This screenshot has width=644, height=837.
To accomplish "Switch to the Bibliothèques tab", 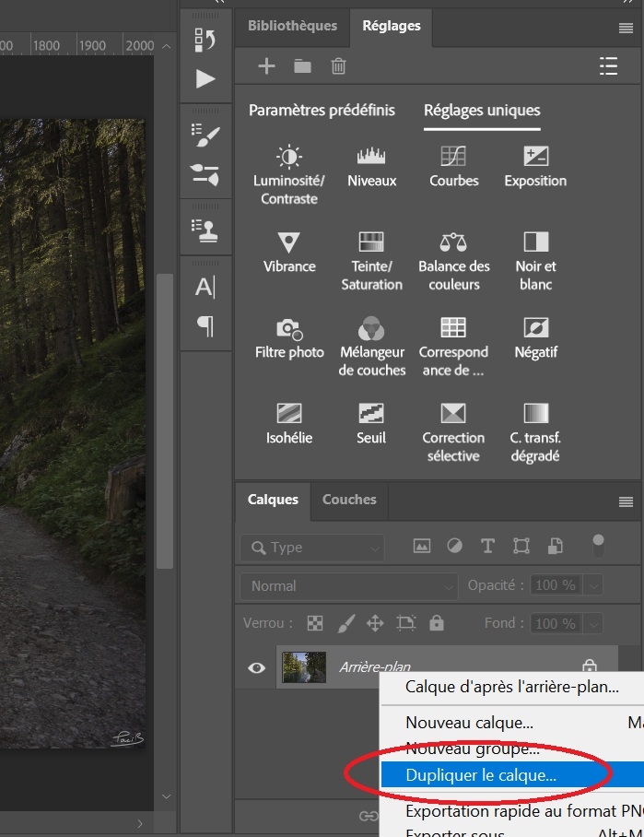I will pyautogui.click(x=292, y=26).
